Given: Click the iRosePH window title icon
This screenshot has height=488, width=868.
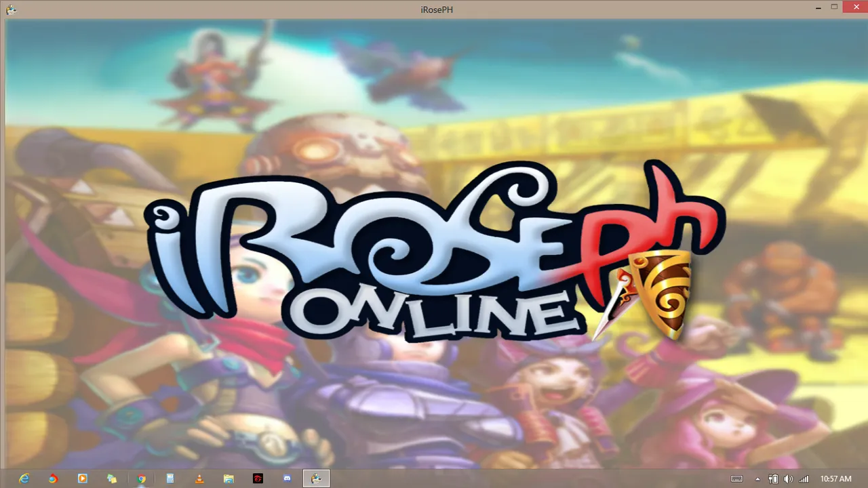Looking at the screenshot, I should [x=11, y=9].
